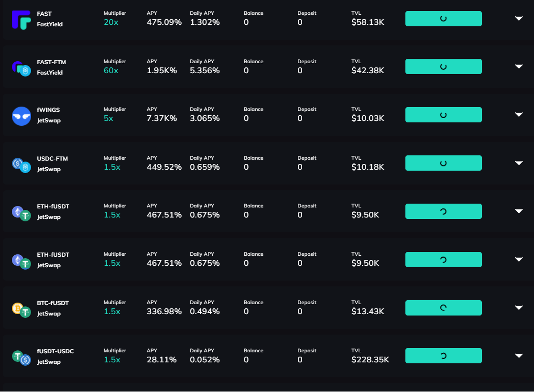Click the teal button for BTC-fUSDT

[443, 308]
